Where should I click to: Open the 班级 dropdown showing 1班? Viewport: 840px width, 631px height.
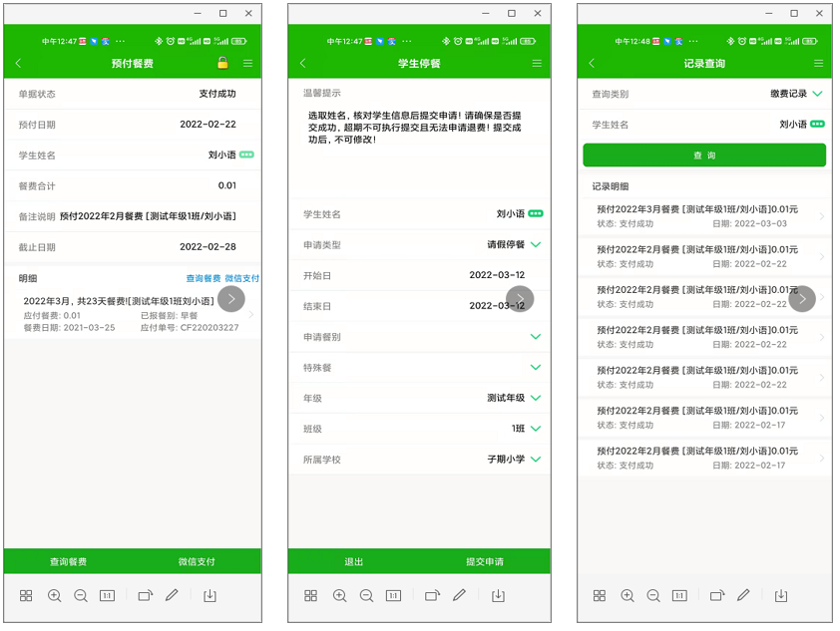point(536,429)
